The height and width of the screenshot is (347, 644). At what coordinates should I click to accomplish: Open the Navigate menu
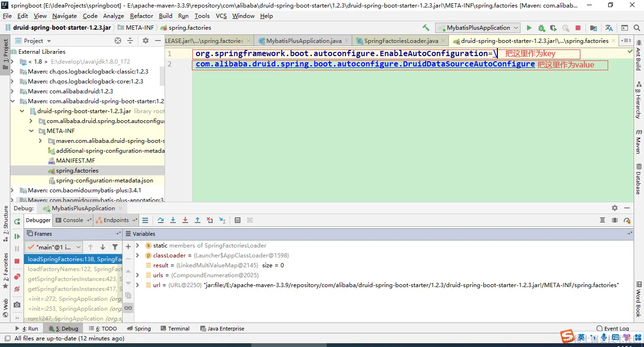pos(65,16)
